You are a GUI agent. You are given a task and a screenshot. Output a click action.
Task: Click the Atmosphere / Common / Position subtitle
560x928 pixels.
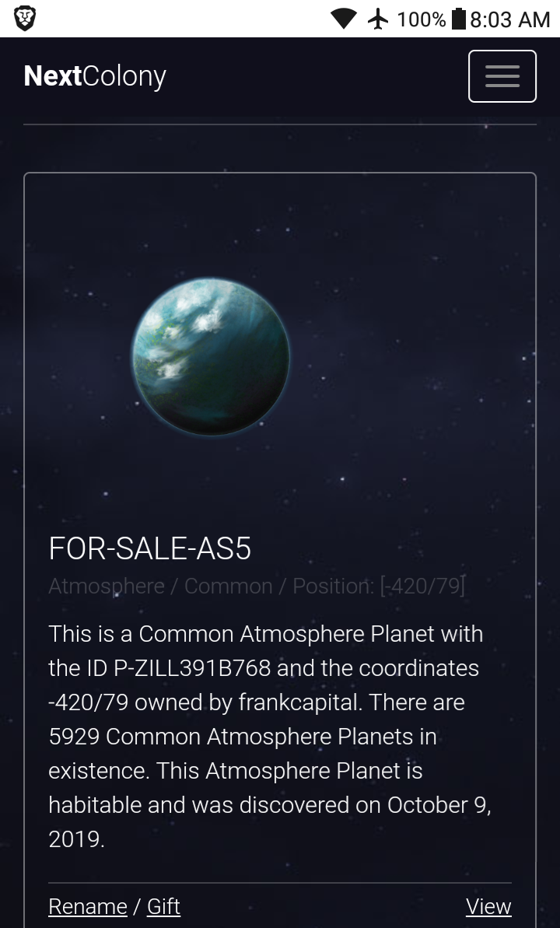[x=257, y=586]
